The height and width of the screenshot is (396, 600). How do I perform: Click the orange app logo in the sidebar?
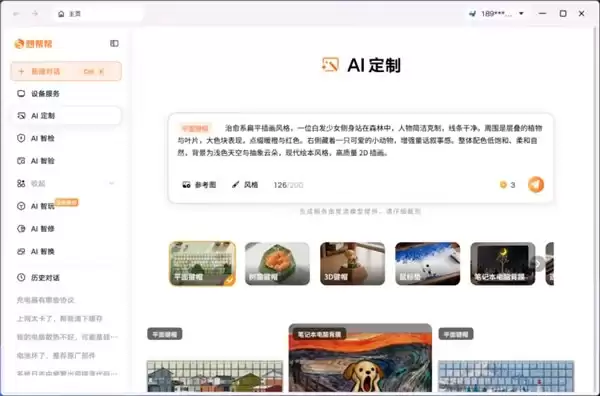[x=33, y=44]
